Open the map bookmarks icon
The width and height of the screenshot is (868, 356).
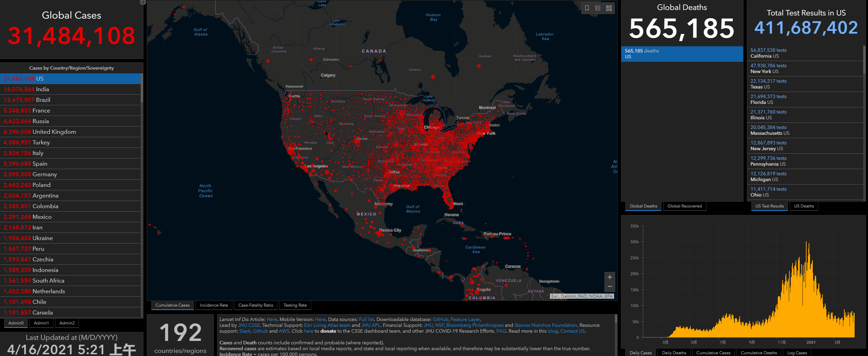click(587, 8)
